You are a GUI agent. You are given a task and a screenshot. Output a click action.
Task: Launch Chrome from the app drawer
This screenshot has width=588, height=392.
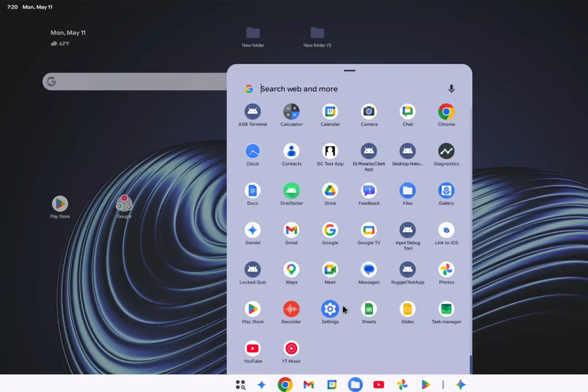tap(446, 112)
